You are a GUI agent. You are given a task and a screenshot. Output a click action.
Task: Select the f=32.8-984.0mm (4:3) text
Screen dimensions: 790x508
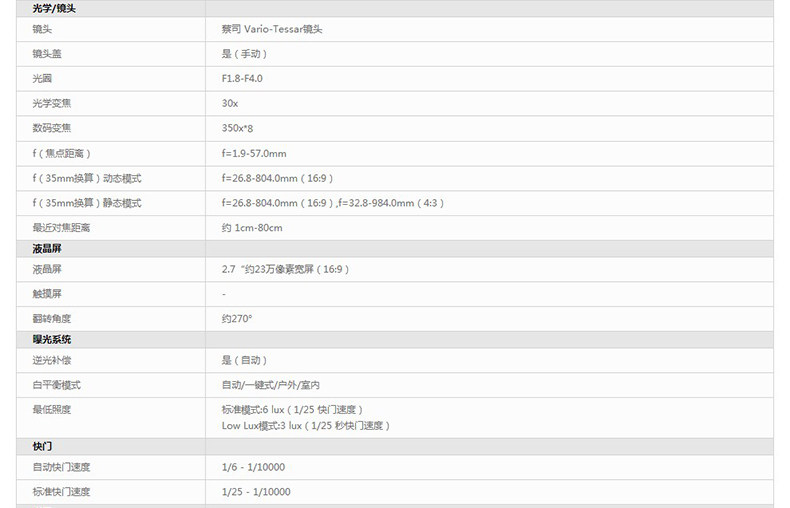click(x=391, y=203)
